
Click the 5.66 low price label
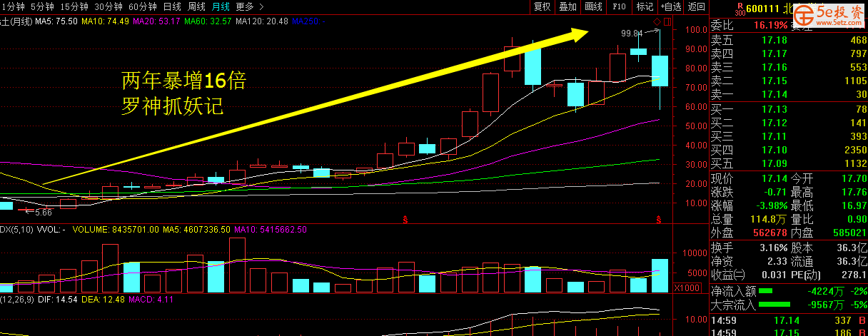[44, 212]
